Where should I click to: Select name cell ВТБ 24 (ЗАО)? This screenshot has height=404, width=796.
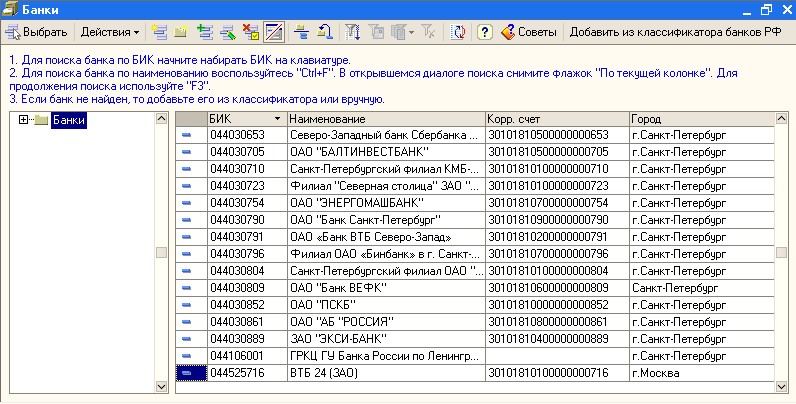386,373
